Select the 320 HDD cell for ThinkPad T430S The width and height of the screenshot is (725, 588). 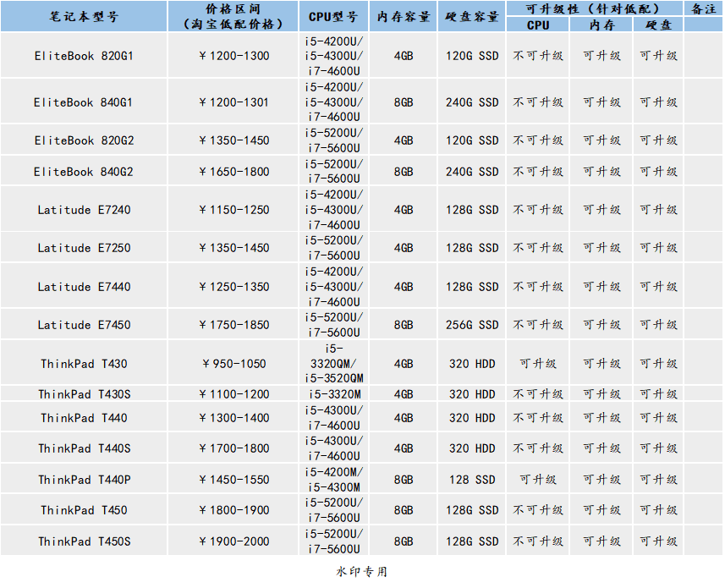click(x=470, y=394)
